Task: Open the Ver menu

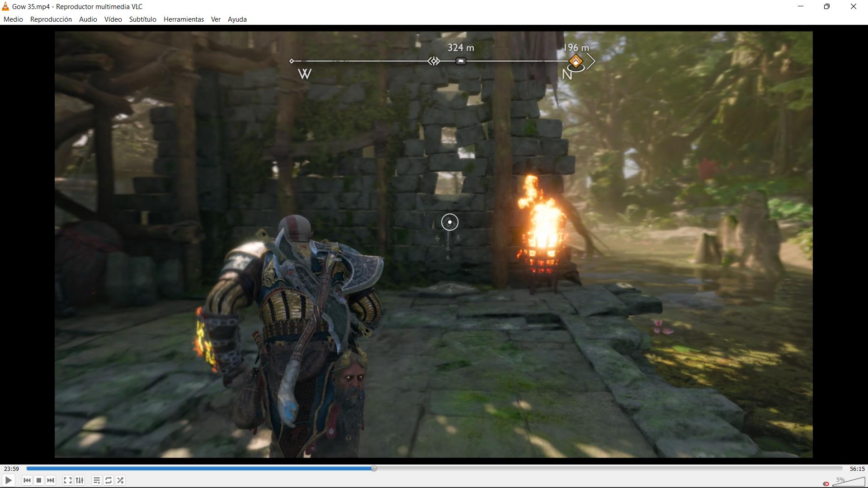Action: pos(216,19)
